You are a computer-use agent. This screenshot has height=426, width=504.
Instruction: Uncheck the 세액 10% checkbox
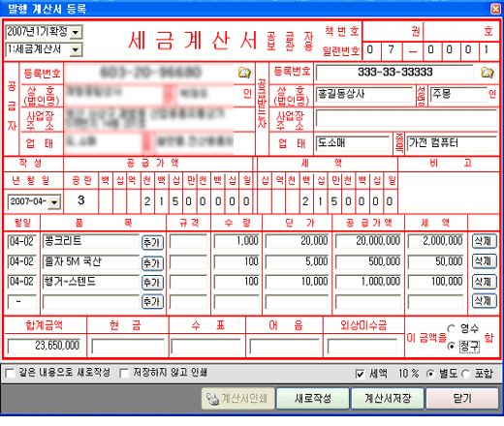360,374
